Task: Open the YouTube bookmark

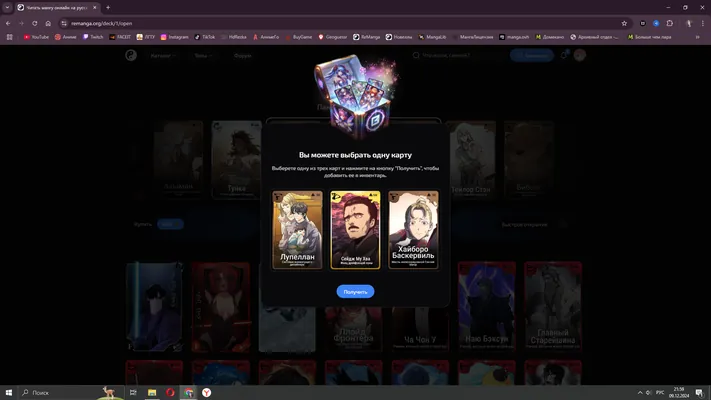Action: [x=36, y=37]
